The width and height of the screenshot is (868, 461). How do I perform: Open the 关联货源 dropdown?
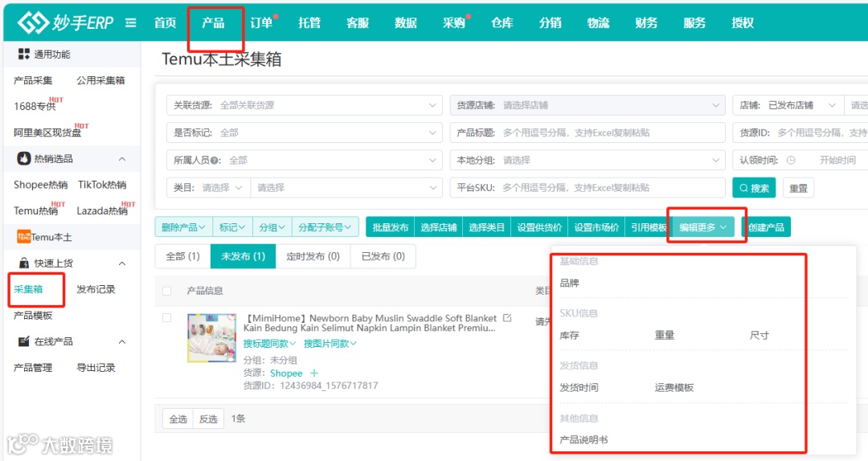tap(305, 105)
